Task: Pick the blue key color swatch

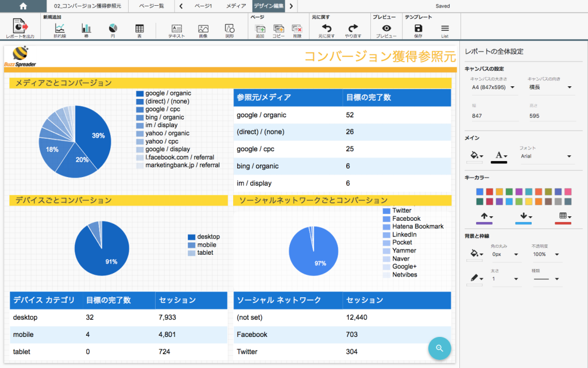Action: pyautogui.click(x=479, y=191)
